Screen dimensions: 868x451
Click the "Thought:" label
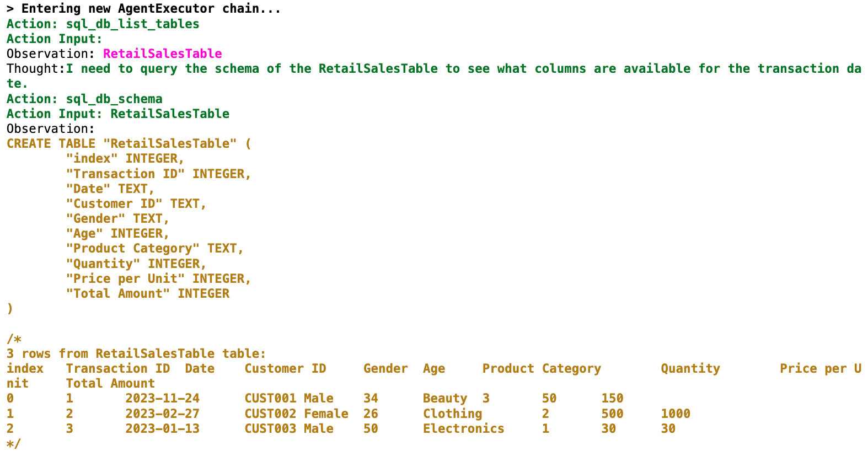(36, 68)
